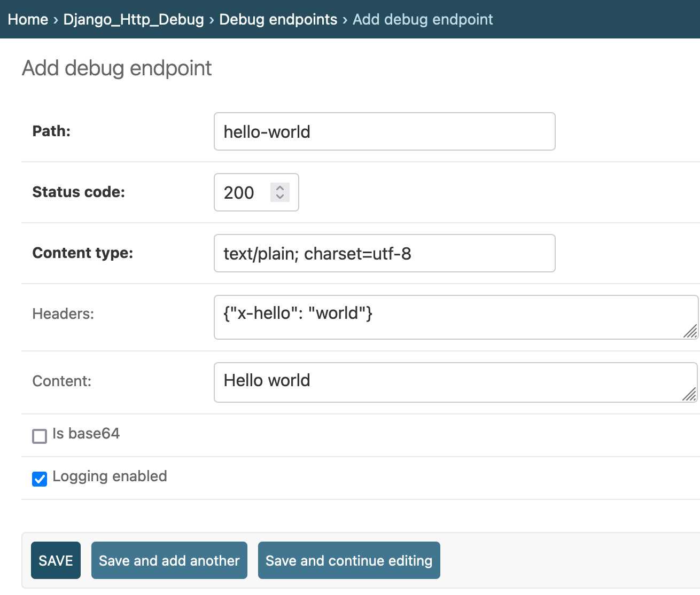
Task: Click into the Headers textarea
Action: pyautogui.click(x=456, y=317)
